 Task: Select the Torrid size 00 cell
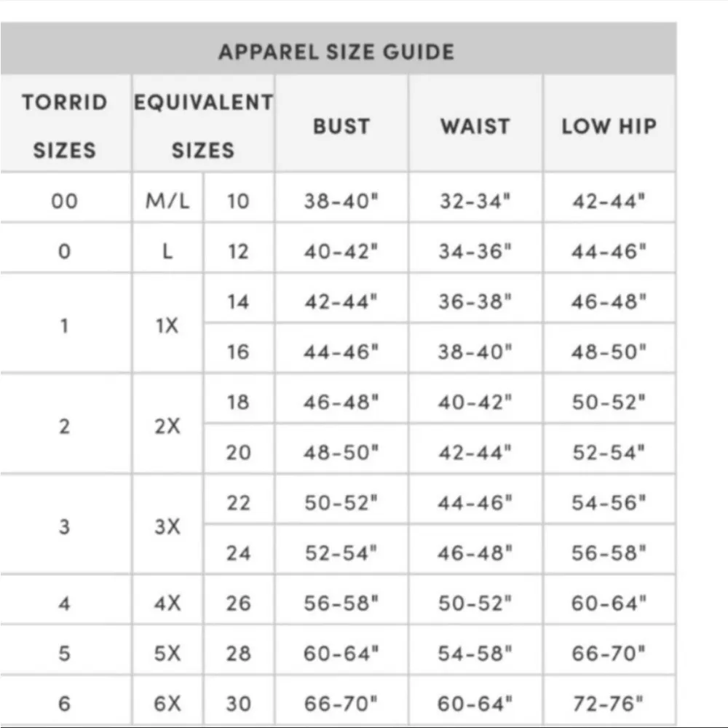tap(65, 201)
